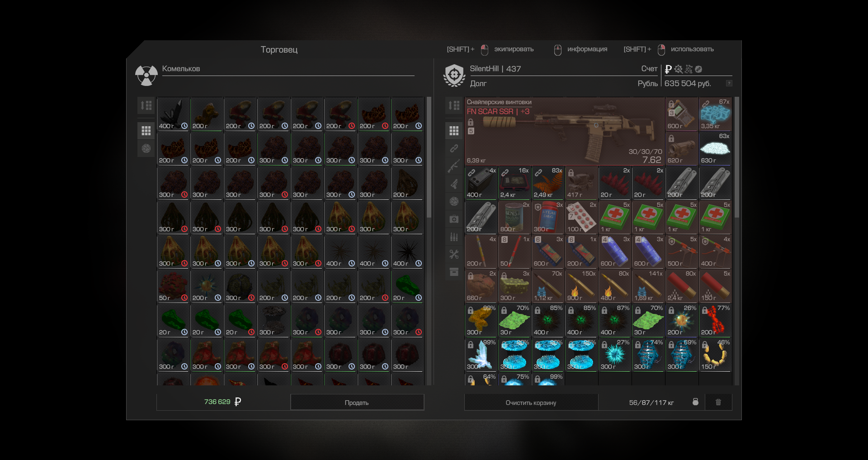Viewport: 868px width, 460px height.
Task: Select the 100 г red pills blister
Action: pyautogui.click(x=581, y=217)
